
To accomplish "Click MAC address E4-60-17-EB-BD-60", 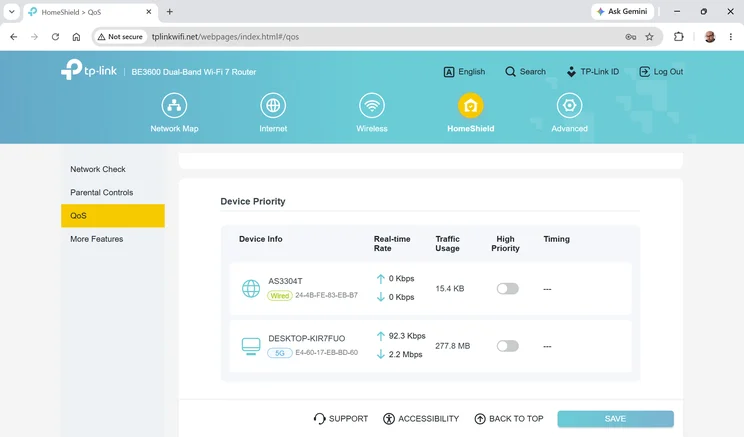I will (x=326, y=353).
